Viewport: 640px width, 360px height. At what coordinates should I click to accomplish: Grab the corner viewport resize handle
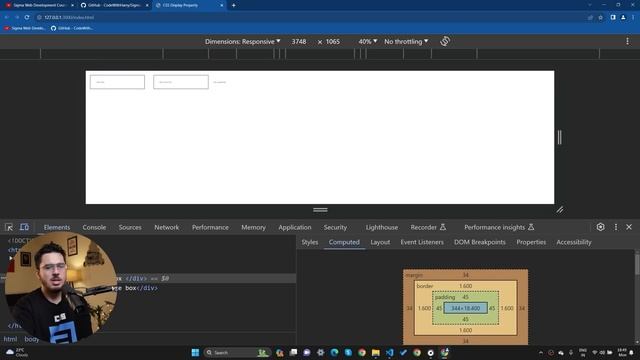pyautogui.click(x=560, y=210)
